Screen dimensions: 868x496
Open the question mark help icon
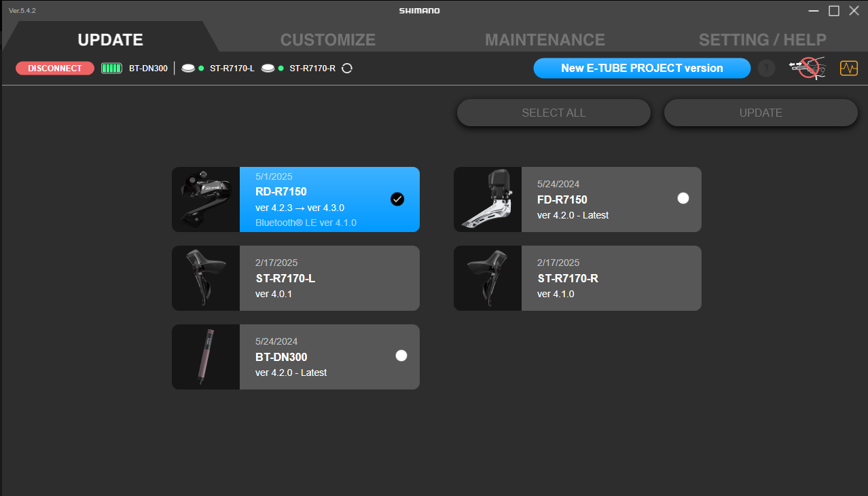pos(766,69)
